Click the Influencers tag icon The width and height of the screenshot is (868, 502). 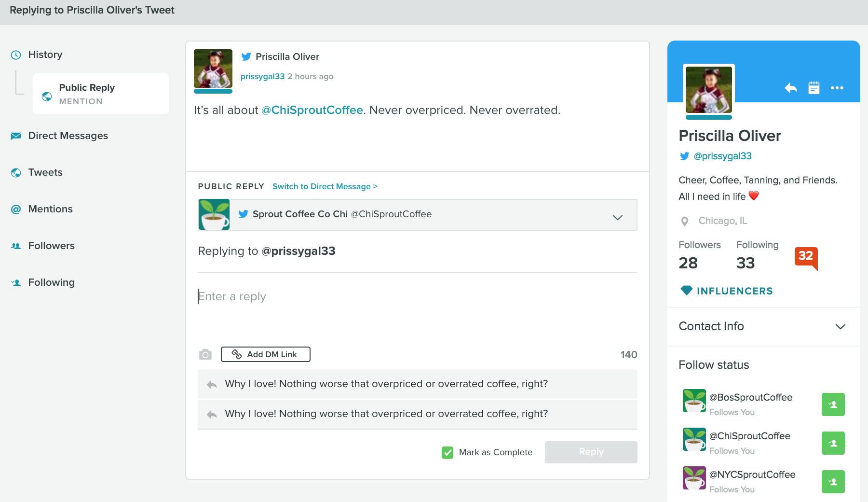tap(686, 291)
